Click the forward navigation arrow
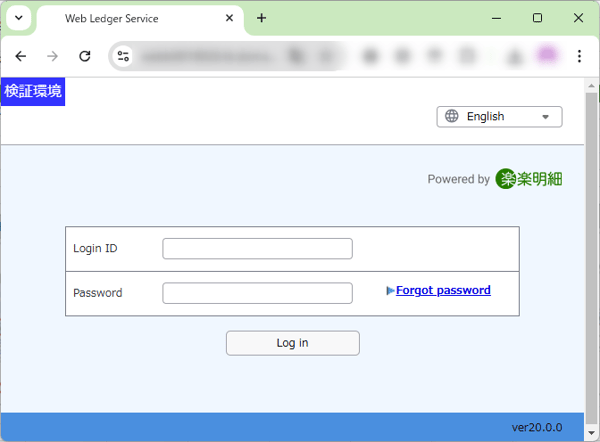Image resolution: width=600 pixels, height=442 pixels. [52, 57]
